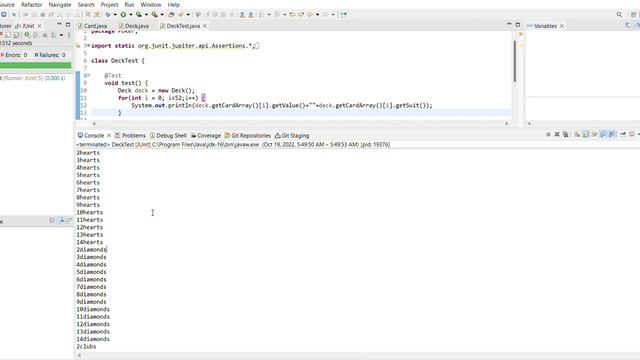640x360 pixels.
Task: Click the Terminate icon in Console toolbar
Action: click(549, 134)
